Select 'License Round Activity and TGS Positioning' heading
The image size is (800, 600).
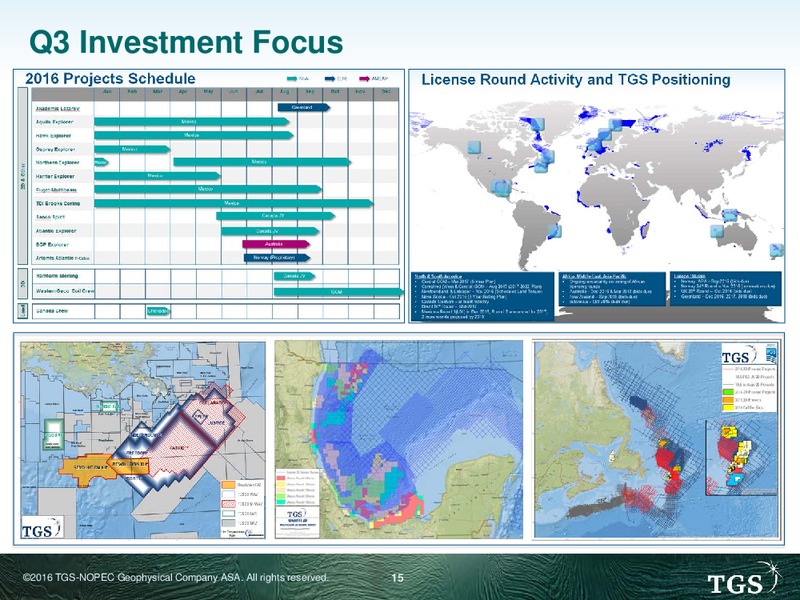(576, 80)
